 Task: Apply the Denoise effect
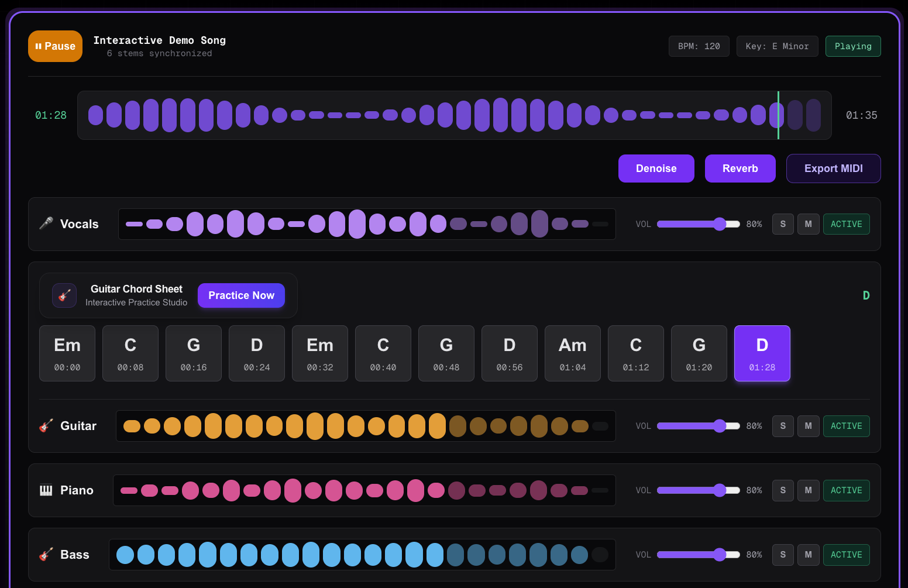(x=656, y=169)
